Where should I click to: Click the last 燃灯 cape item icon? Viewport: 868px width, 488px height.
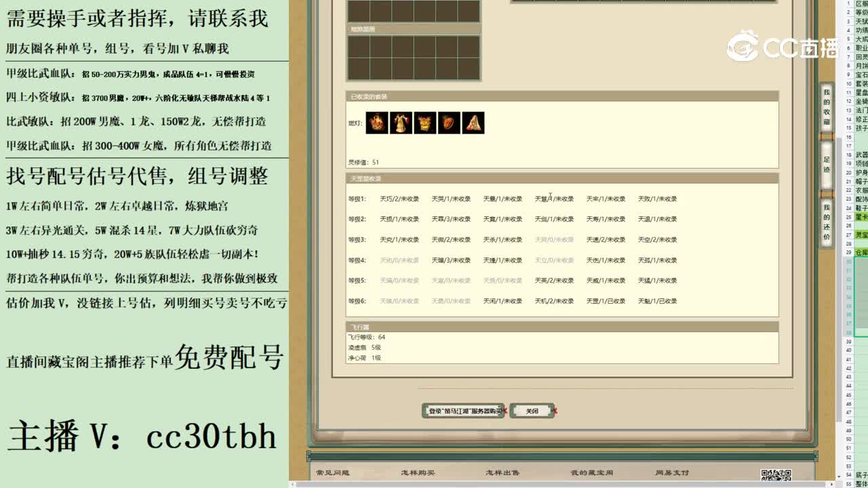[x=473, y=122]
